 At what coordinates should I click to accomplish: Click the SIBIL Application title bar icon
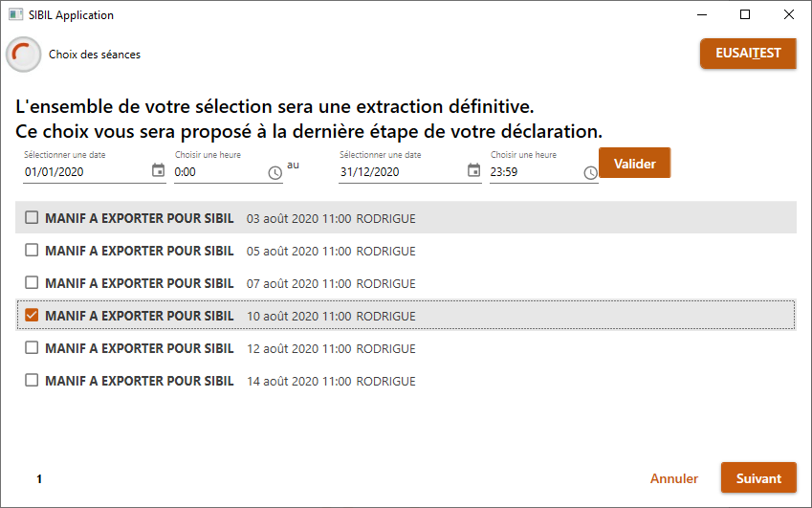click(15, 14)
